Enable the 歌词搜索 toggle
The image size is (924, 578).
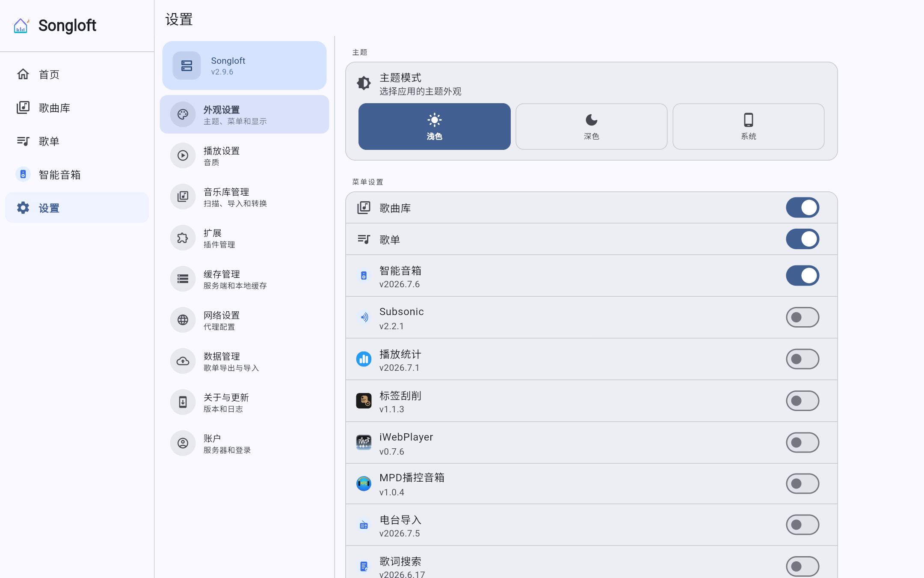coord(803,566)
